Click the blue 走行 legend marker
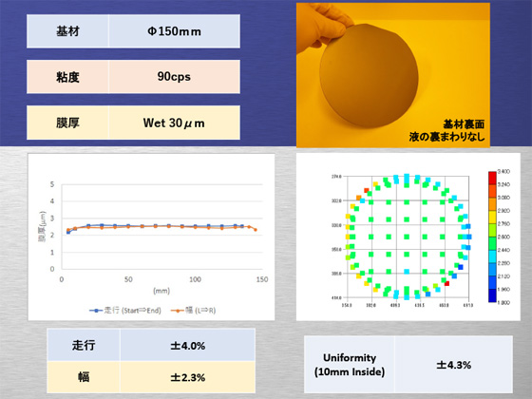This screenshot has width=532, height=399. pos(96,310)
